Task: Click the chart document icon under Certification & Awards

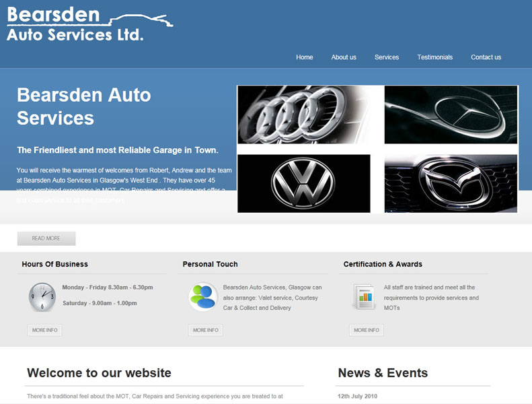Action: click(365, 296)
